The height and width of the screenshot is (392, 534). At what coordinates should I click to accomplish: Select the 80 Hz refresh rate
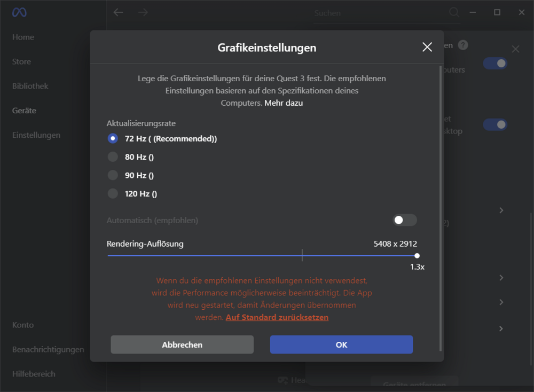[113, 157]
